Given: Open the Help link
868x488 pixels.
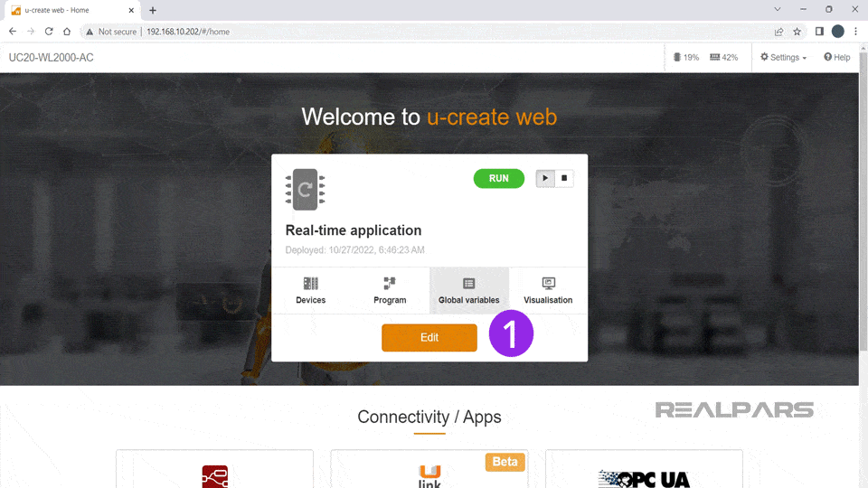Looking at the screenshot, I should [836, 57].
